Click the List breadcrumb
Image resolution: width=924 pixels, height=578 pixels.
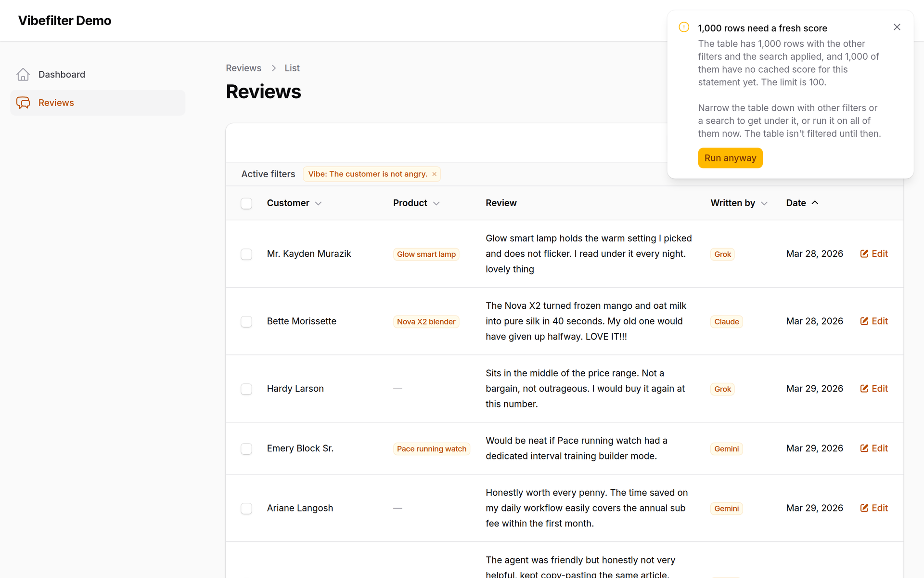coord(292,68)
